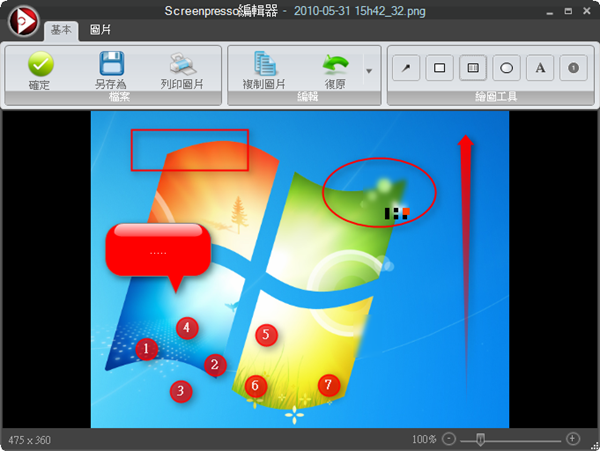Copy the image with 複製圖片
Viewport: 600px width, 451px height.
(x=264, y=70)
